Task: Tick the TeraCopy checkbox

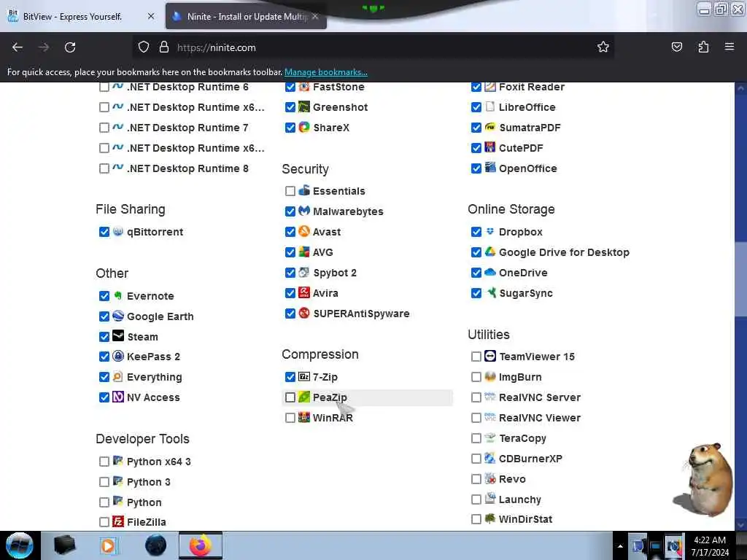Action: [476, 438]
